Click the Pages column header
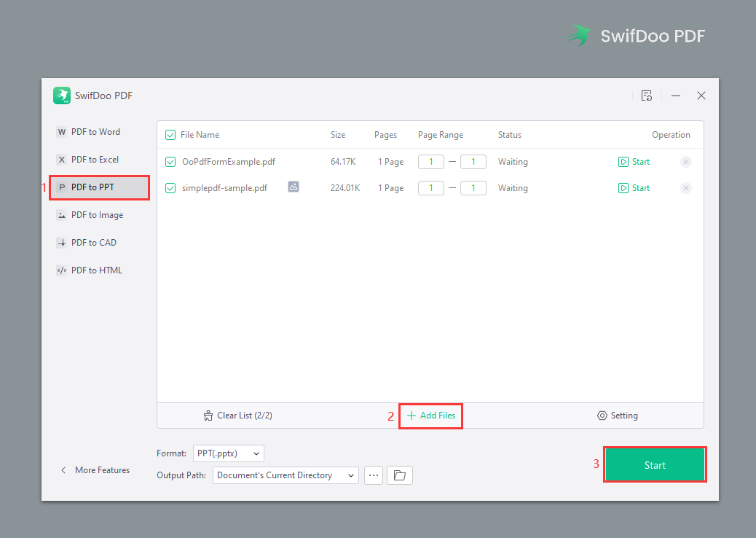Screen dimensions: 756x538 click(x=386, y=135)
